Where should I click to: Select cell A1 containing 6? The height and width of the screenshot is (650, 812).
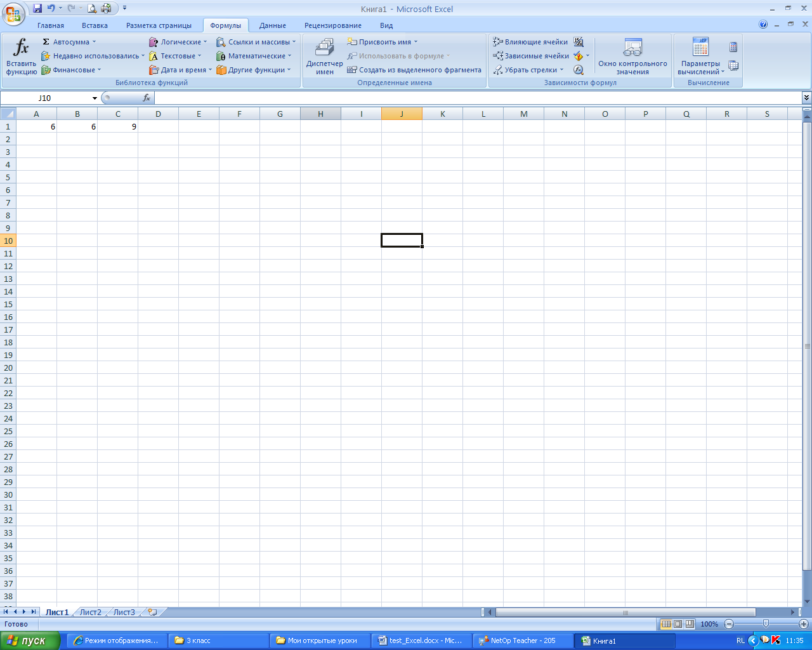tap(36, 126)
